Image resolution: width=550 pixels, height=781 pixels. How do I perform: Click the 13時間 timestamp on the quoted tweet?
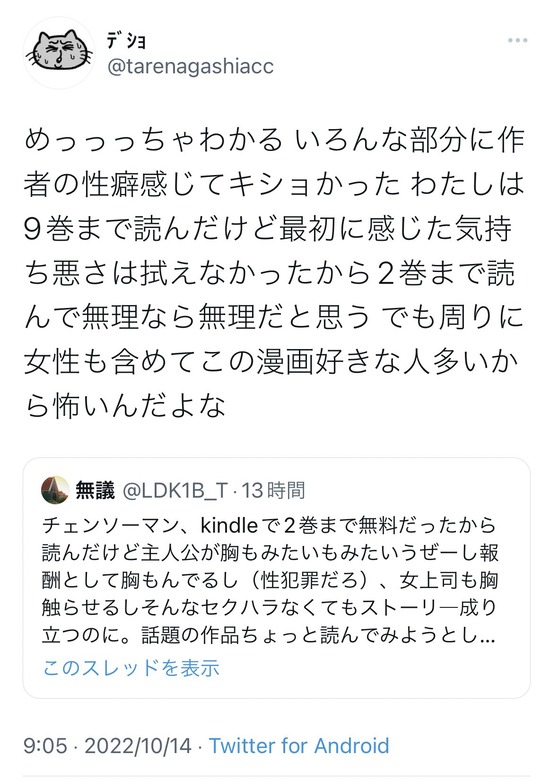[x=273, y=491]
